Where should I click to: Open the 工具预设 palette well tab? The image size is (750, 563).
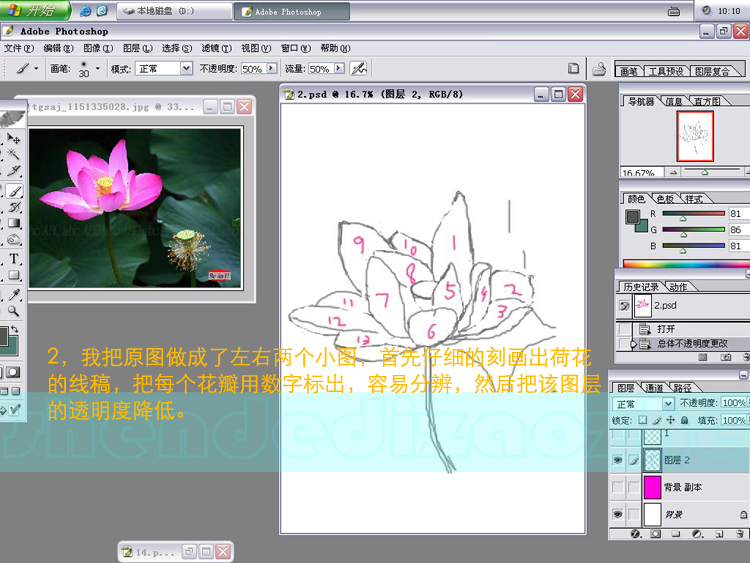click(666, 71)
